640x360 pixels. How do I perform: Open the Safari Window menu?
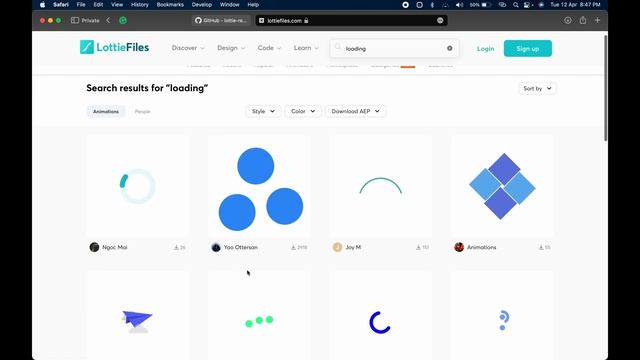[229, 5]
